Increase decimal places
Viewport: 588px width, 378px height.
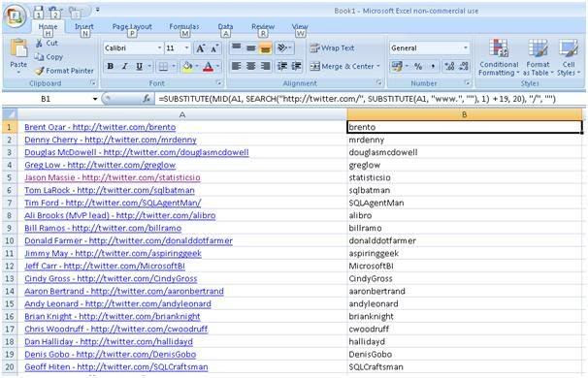(449, 66)
